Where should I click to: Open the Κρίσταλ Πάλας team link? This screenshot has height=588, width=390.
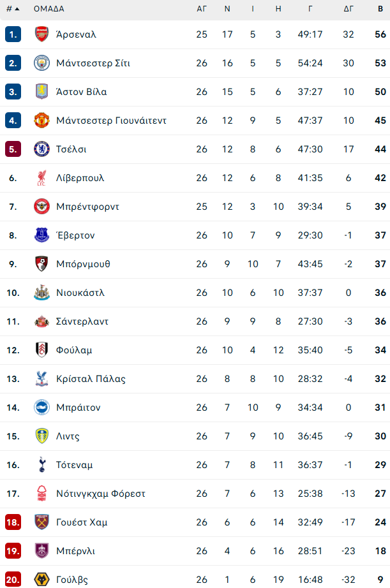[91, 379]
